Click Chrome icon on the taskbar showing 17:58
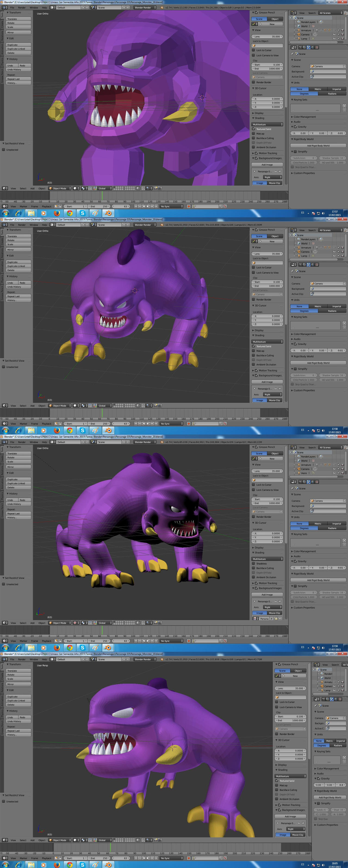This screenshot has width=348, height=868. click(x=70, y=431)
